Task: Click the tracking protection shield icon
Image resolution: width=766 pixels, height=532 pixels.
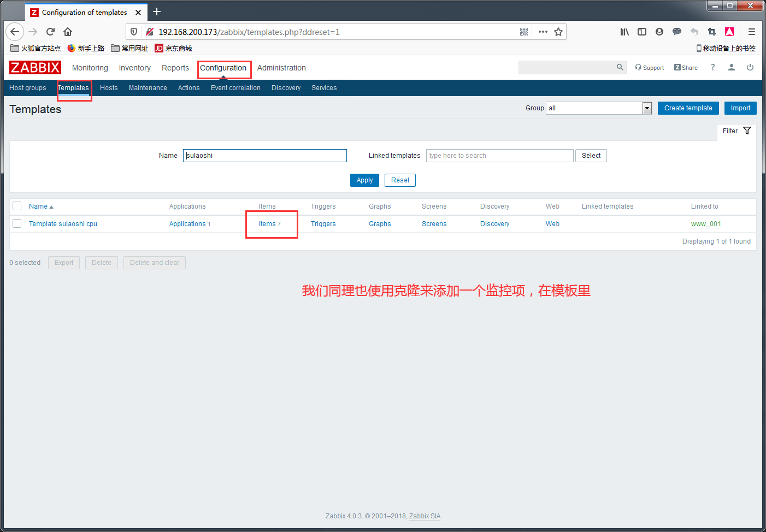Action: point(134,32)
